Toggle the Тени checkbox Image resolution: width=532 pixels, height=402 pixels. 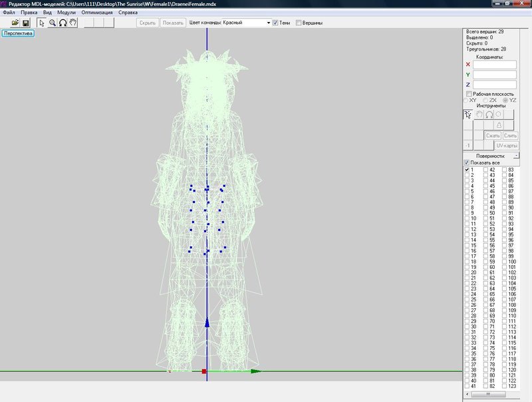click(x=276, y=23)
